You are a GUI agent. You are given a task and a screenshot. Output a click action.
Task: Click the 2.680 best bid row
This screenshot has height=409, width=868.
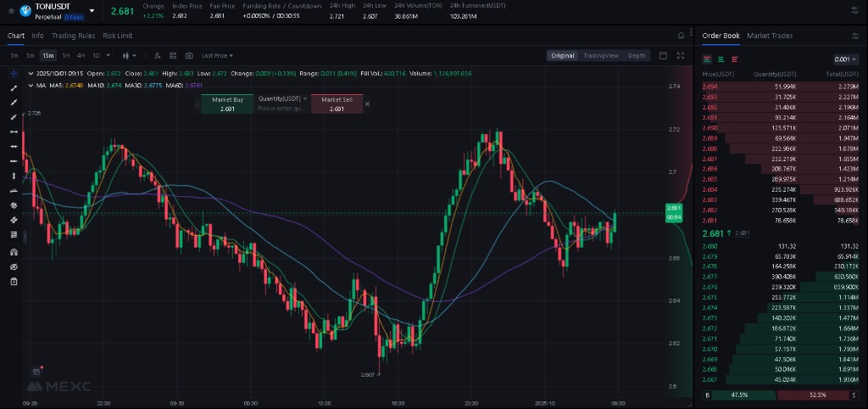781,246
